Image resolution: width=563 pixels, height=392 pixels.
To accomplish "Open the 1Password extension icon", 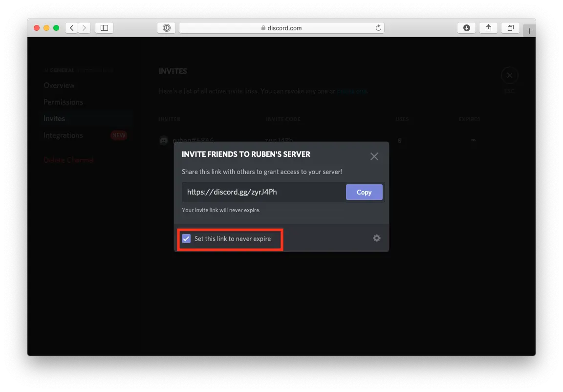I will point(166,28).
